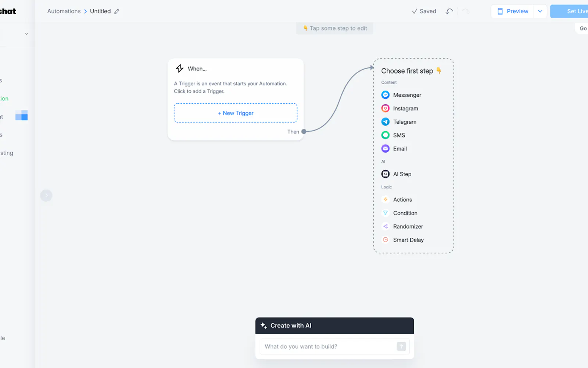The width and height of the screenshot is (588, 368).
Task: Select the Telegram label in content steps
Action: (405, 122)
